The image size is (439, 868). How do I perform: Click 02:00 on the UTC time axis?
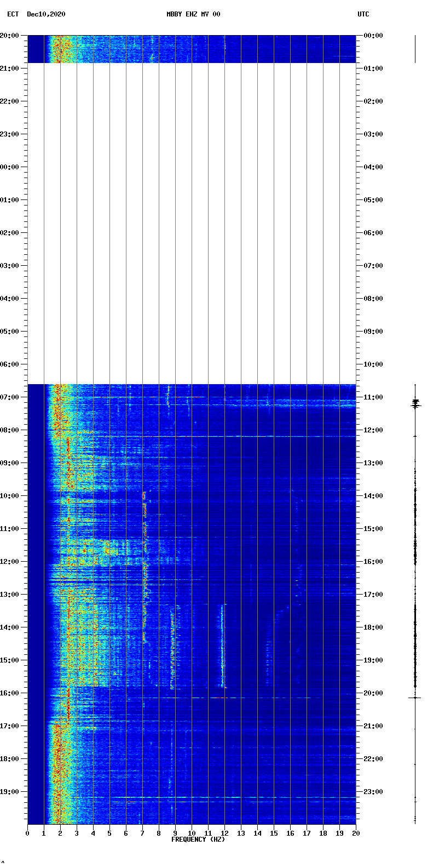pos(373,101)
